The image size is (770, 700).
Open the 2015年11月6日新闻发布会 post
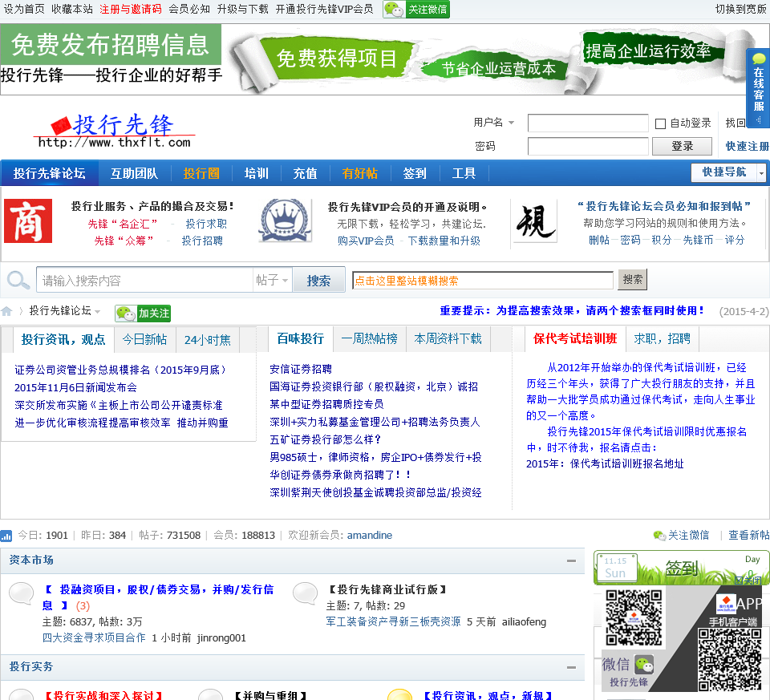[x=75, y=388]
